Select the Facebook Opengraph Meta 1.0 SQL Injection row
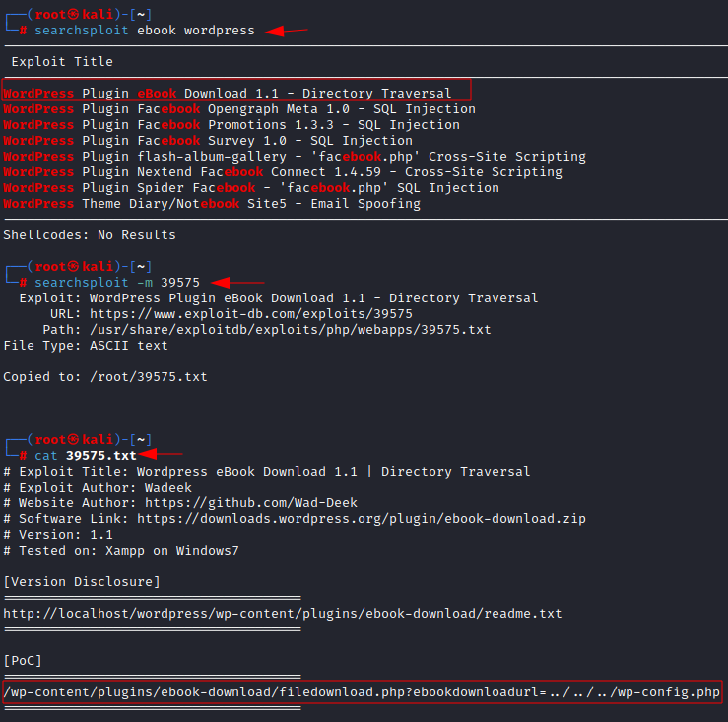728x722 pixels. click(x=239, y=109)
